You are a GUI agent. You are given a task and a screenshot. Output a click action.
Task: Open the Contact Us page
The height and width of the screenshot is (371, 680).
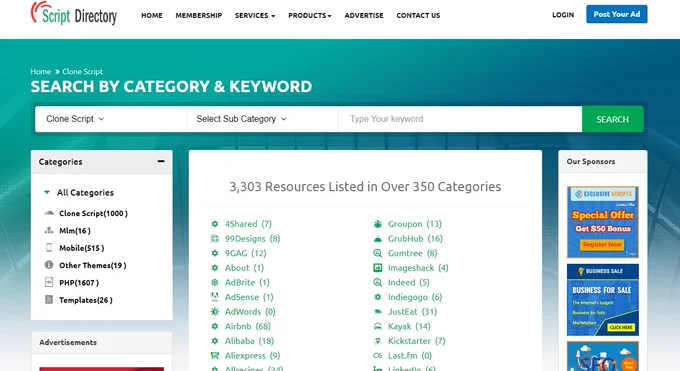click(418, 15)
